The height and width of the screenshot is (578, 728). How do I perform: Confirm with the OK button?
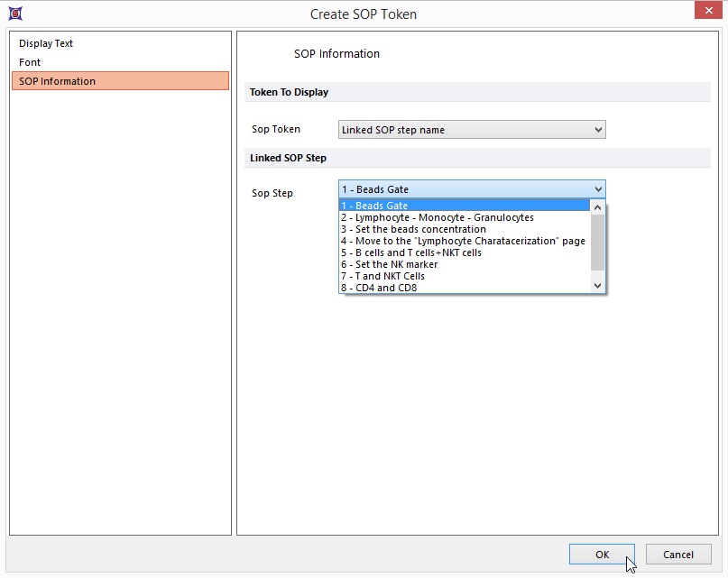coord(602,555)
